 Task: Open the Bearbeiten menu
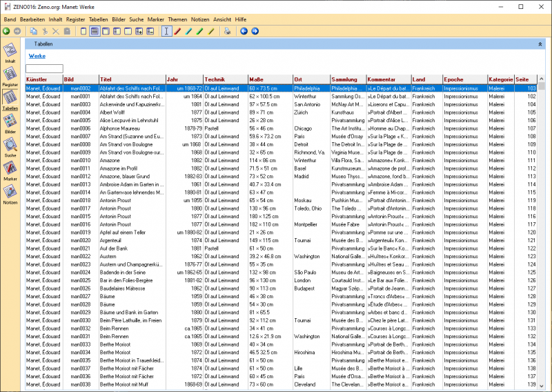point(32,20)
